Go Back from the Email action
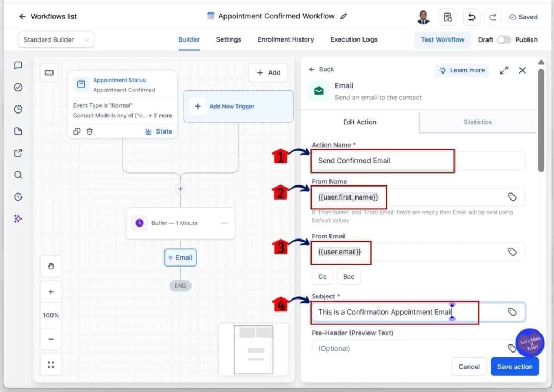 (x=321, y=70)
